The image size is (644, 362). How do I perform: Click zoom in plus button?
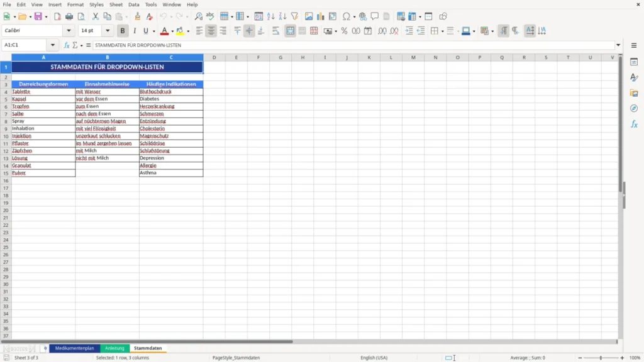click(622, 358)
